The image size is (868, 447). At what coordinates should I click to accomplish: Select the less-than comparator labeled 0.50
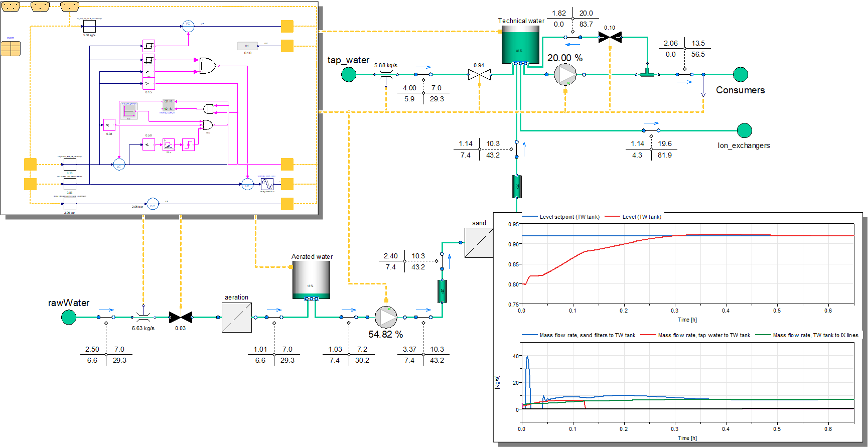pyautogui.click(x=149, y=145)
